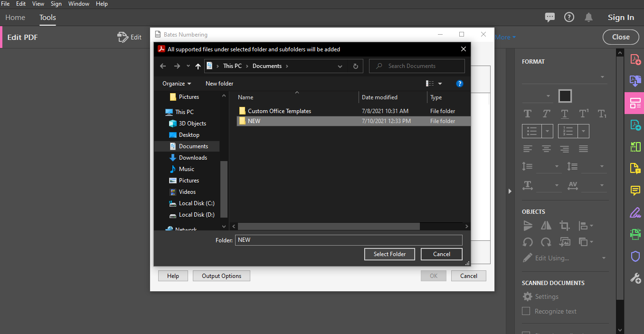644x334 pixels.
Task: Select Downloads in navigation pane
Action: (x=193, y=158)
